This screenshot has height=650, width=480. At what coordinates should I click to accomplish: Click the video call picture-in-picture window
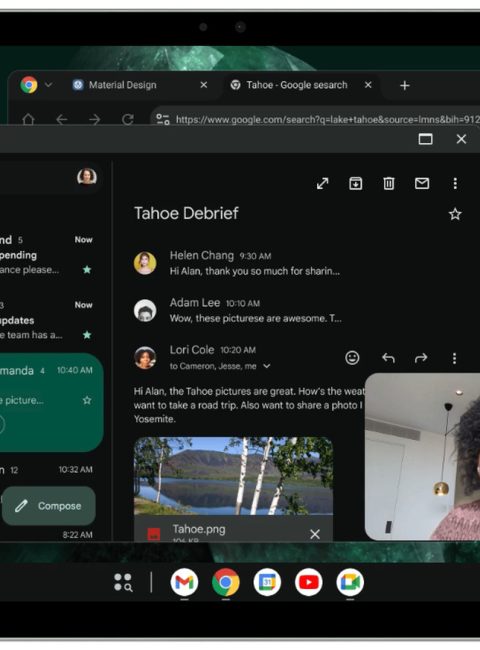click(x=422, y=457)
